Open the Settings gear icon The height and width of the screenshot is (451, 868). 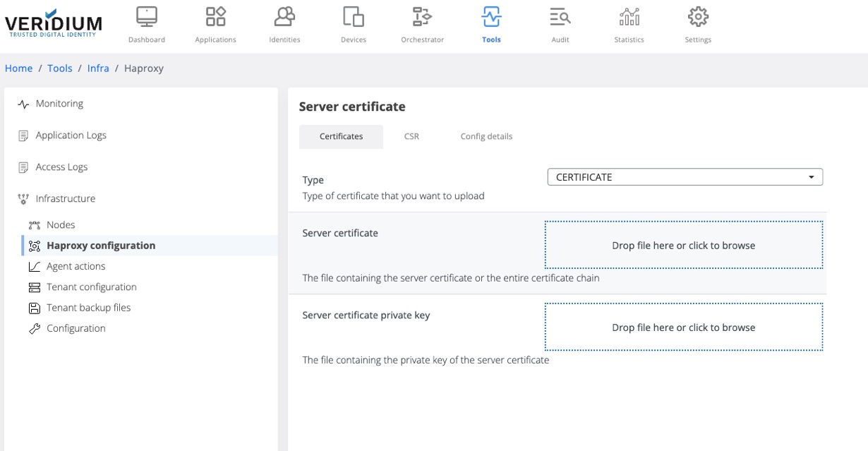698,17
